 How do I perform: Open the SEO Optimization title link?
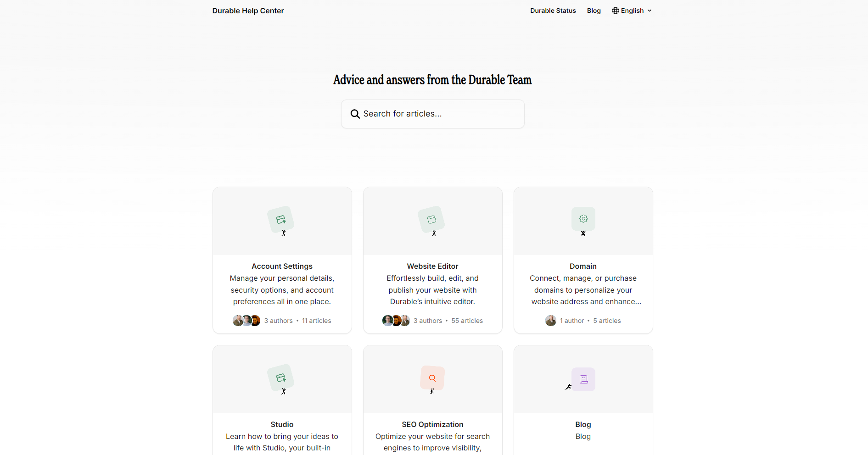point(432,424)
